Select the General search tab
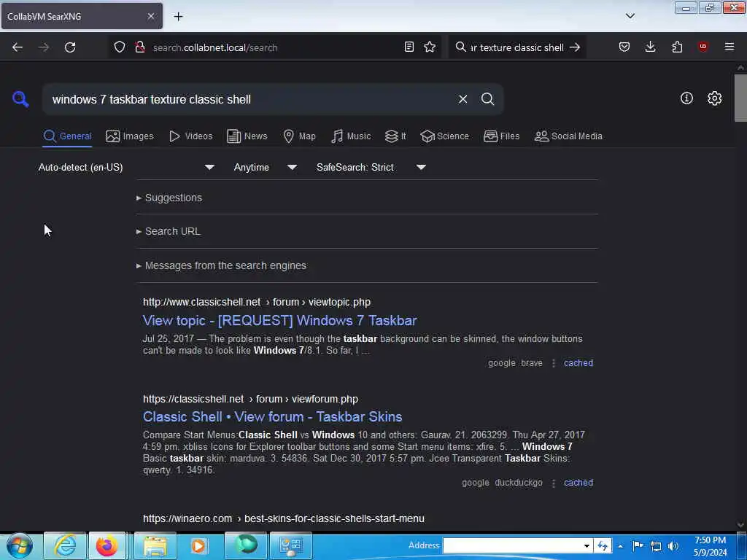The image size is (747, 560). tap(67, 136)
